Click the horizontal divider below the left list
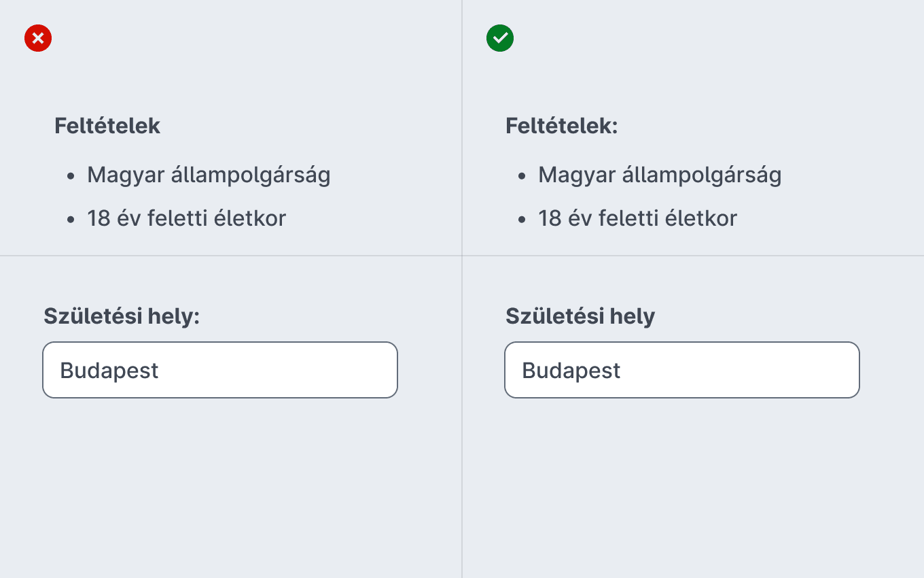 (x=231, y=256)
